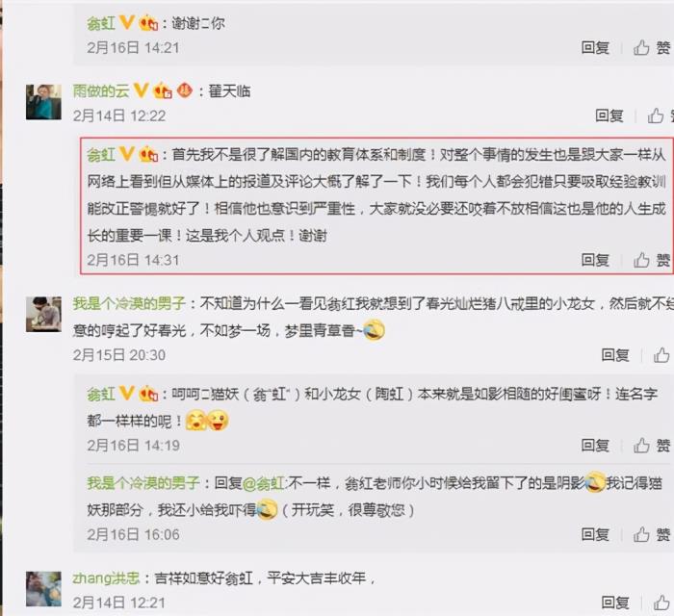Screen dimensions: 674x616
Task: Thumbs-up zhang洪忠's 12:21 comment
Action: click(x=661, y=603)
